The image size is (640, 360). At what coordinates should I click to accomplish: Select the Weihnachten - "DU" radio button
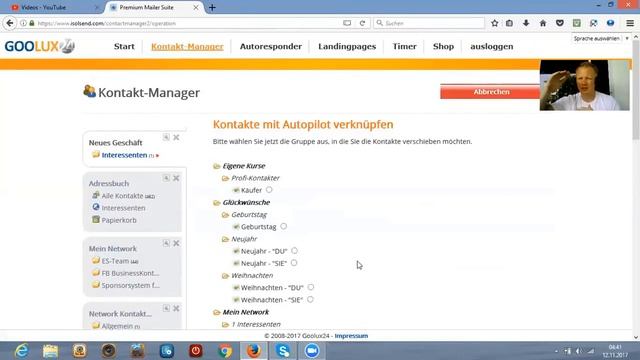(311, 287)
